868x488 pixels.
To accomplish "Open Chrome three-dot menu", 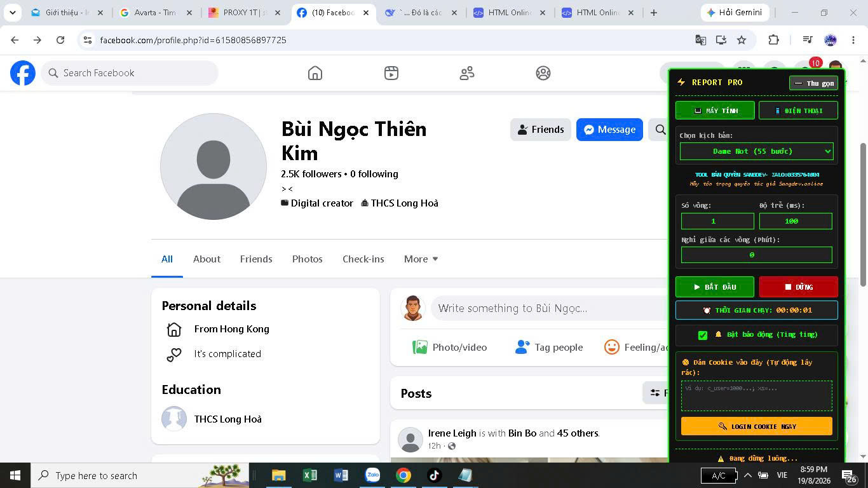I will pos(853,40).
